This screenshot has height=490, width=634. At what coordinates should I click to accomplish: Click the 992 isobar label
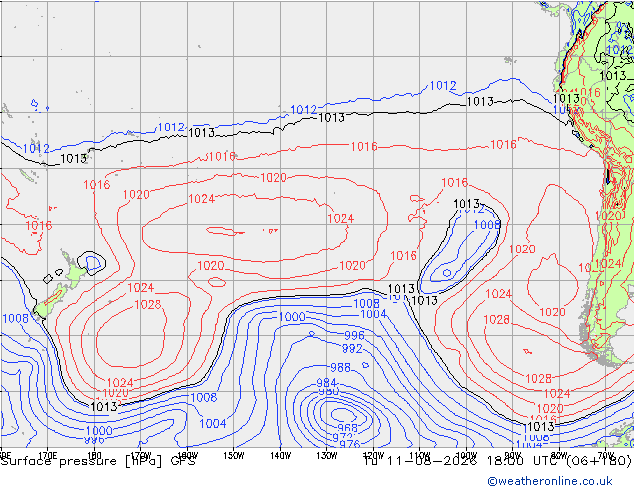pos(352,348)
